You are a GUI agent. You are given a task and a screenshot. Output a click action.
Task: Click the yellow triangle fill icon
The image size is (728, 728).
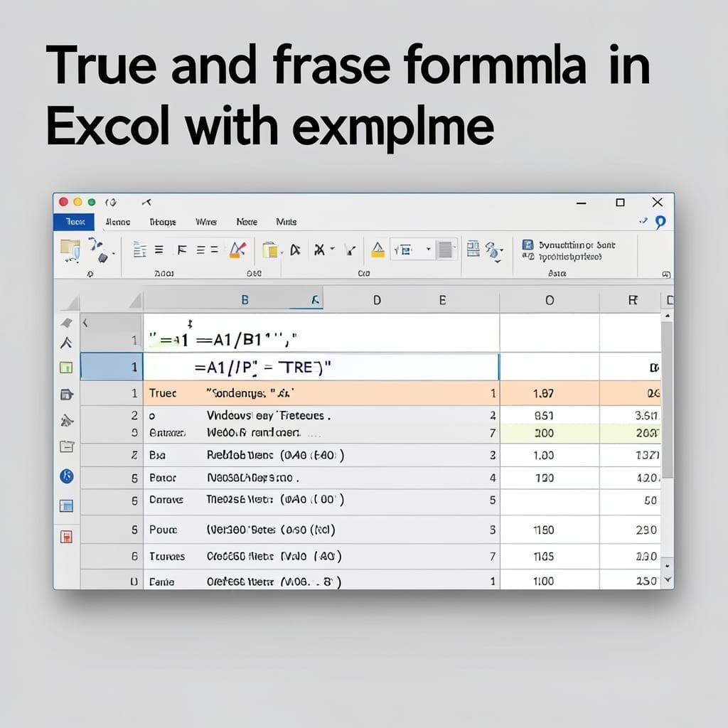[x=378, y=250]
